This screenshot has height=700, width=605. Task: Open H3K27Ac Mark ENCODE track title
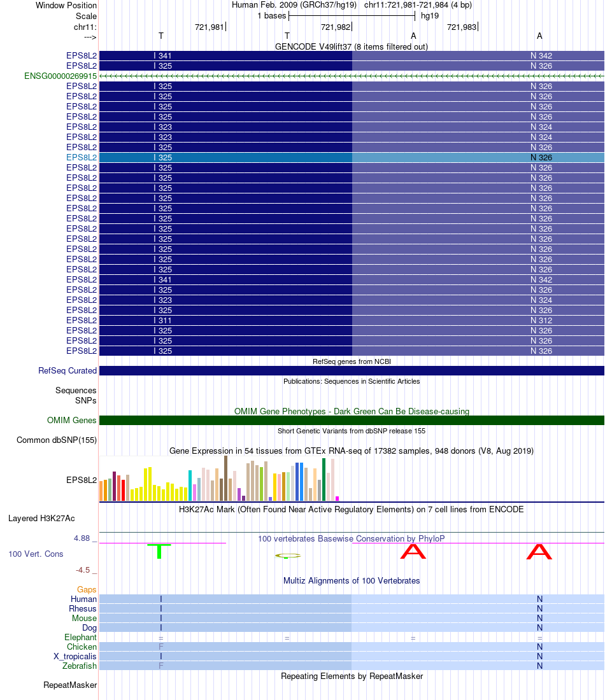tap(351, 509)
